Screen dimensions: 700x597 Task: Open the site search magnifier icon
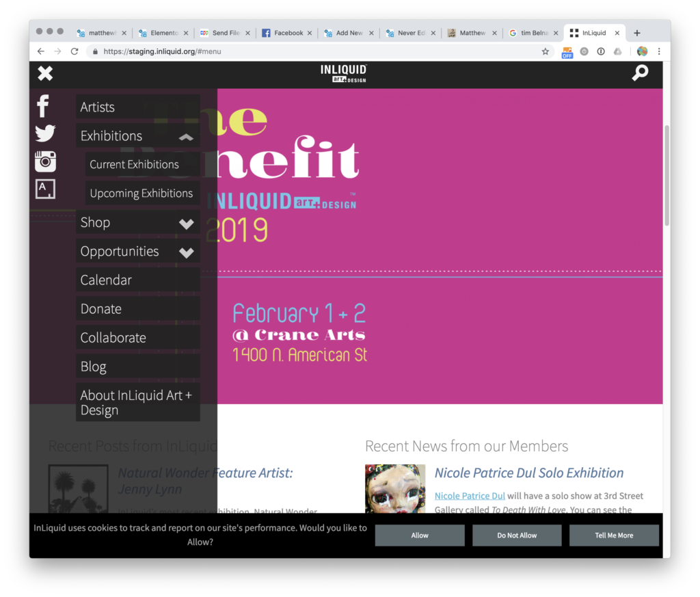pos(640,72)
